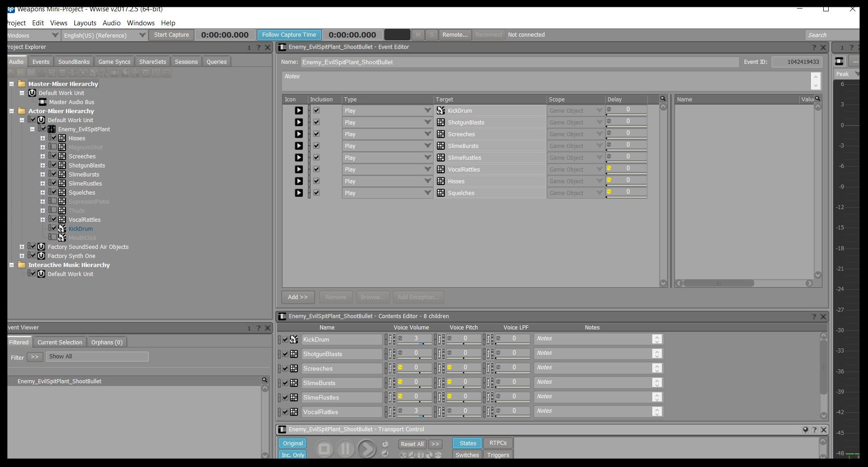Toggle the ShotgunBlasts checkbox in the Contents Editor
868x467 pixels.
(x=285, y=354)
